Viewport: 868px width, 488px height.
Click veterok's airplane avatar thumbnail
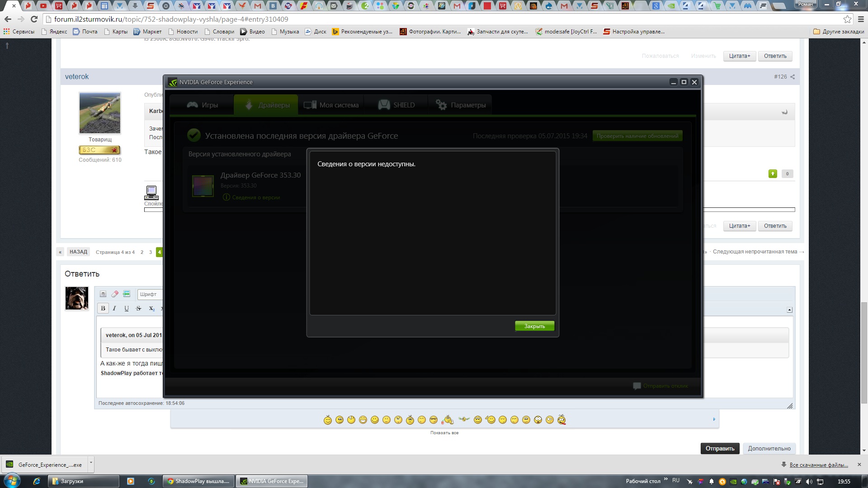(x=100, y=113)
